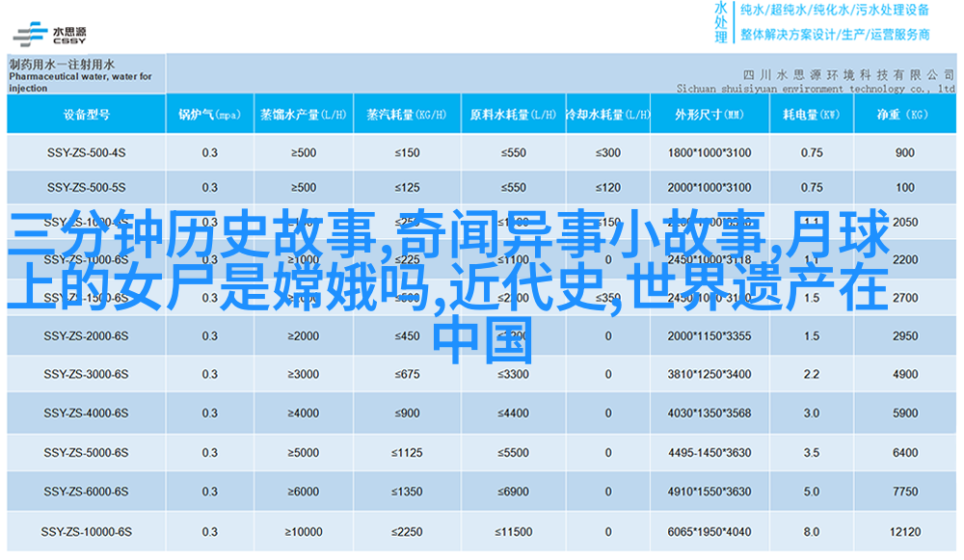Click the 6065*2000*3630 dimension cell
This screenshot has height=560, width=964.
click(709, 531)
